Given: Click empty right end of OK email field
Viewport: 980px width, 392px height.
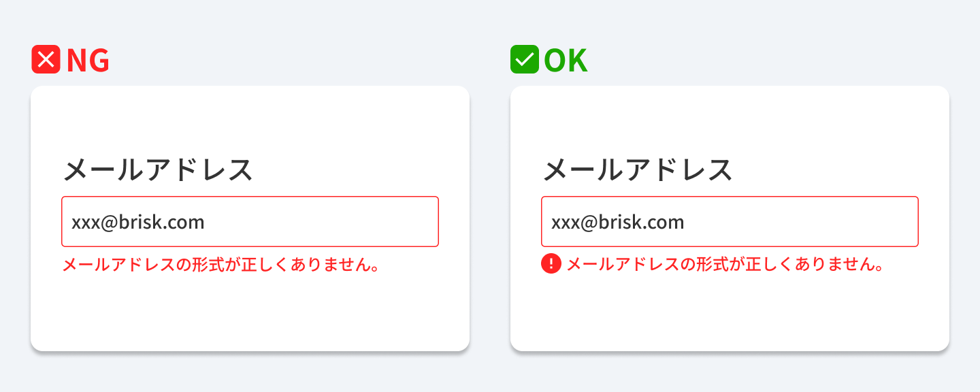Looking at the screenshot, I should point(875,222).
